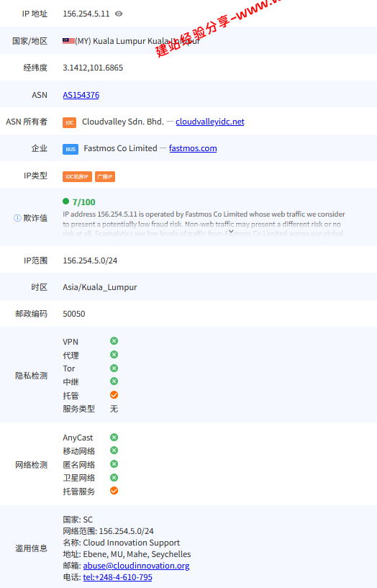
Task: Click the 托管服务 orange check icon
Action: tap(114, 491)
